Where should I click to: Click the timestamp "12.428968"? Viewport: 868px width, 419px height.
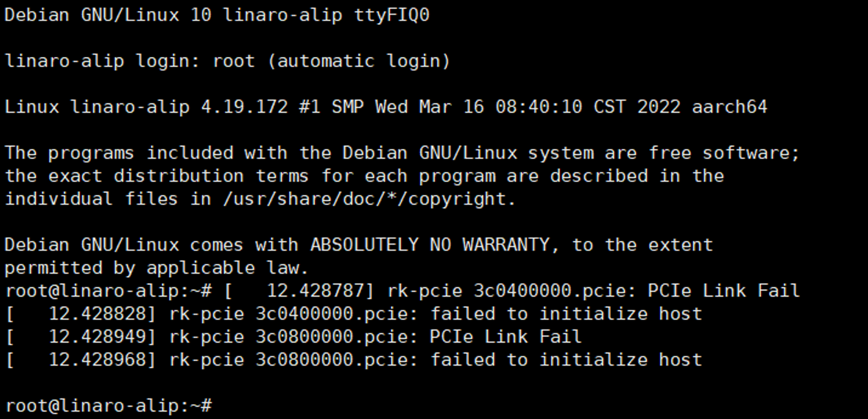pyautogui.click(x=98, y=360)
